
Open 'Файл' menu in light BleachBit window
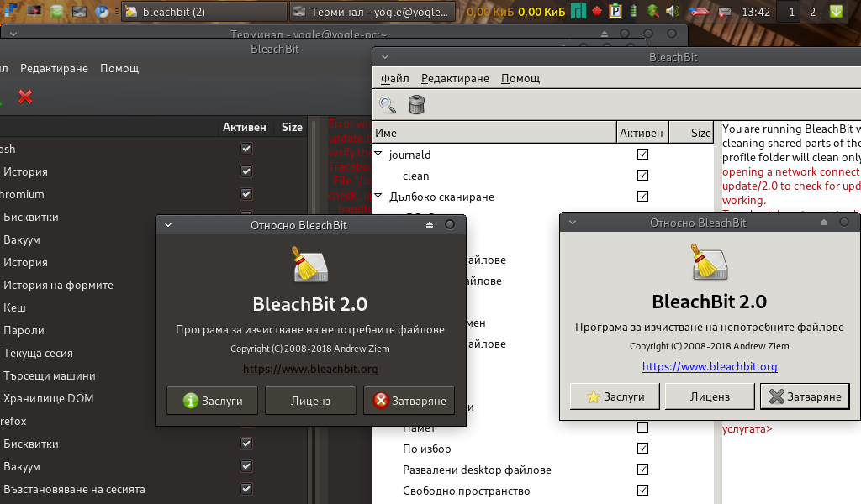tap(395, 78)
